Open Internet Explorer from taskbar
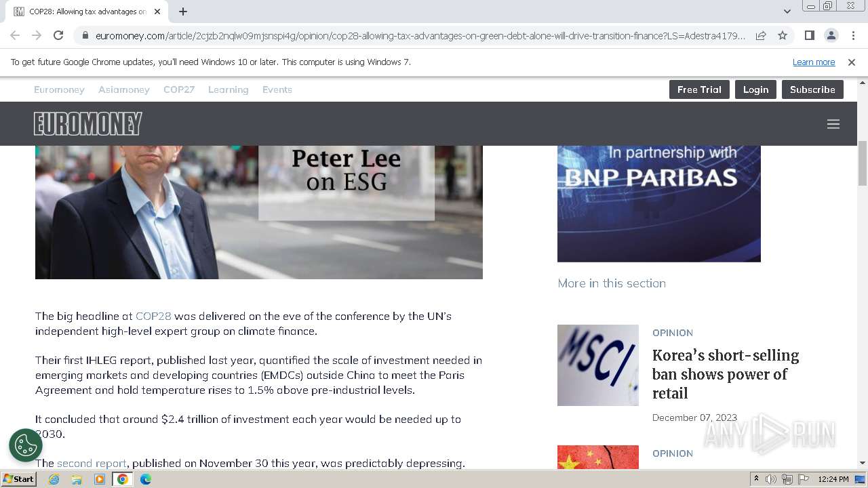 [54, 479]
